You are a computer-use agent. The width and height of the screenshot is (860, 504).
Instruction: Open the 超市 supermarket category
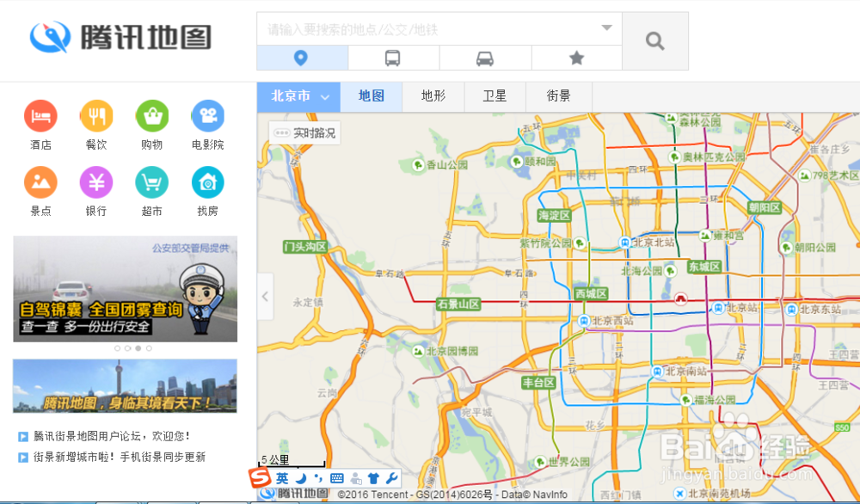(x=152, y=182)
